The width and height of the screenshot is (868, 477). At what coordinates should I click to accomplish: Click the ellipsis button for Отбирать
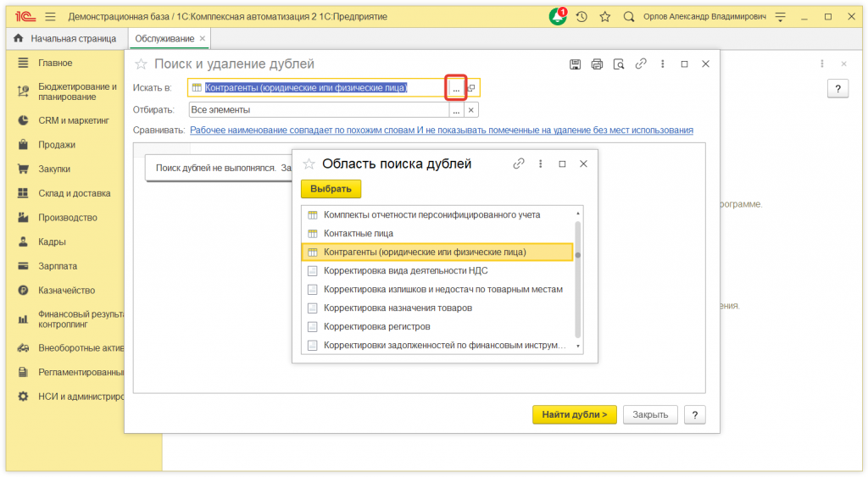click(x=456, y=109)
